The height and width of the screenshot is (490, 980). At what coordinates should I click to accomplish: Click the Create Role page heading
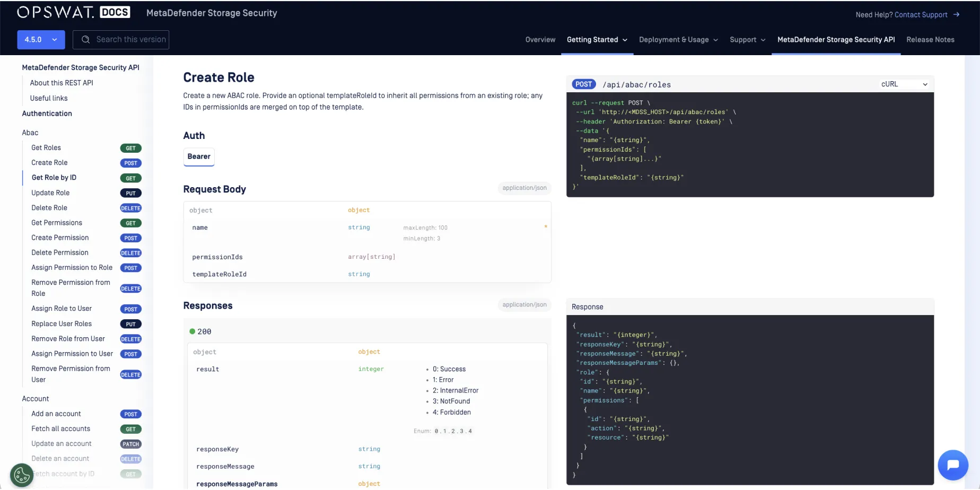tap(218, 77)
